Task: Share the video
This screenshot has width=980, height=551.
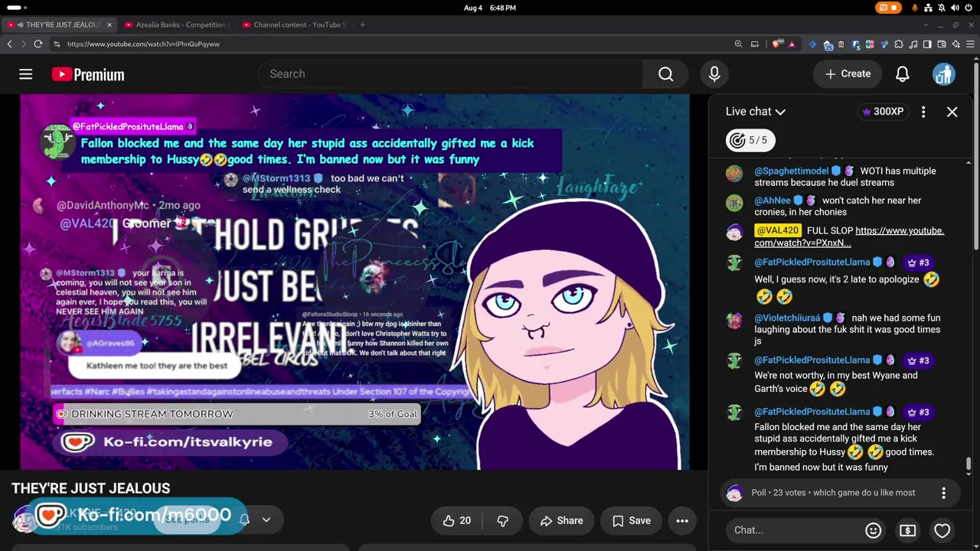Action: [x=561, y=520]
